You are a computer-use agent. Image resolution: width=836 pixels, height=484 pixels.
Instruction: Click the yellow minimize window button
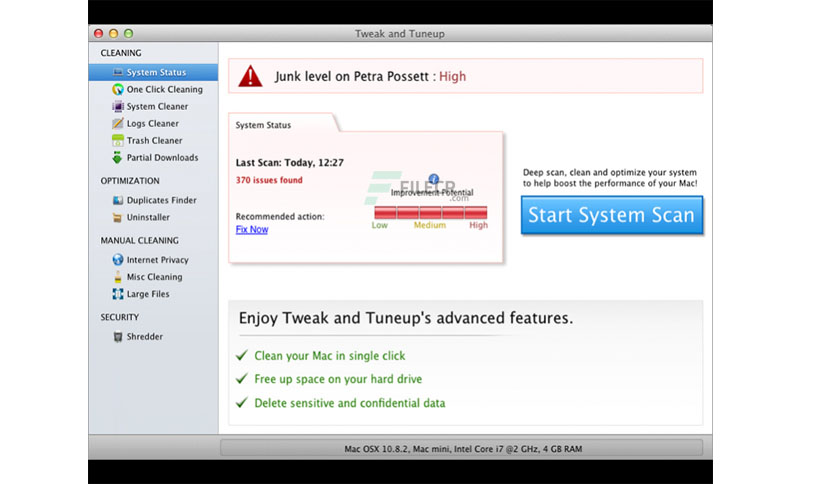pyautogui.click(x=114, y=33)
